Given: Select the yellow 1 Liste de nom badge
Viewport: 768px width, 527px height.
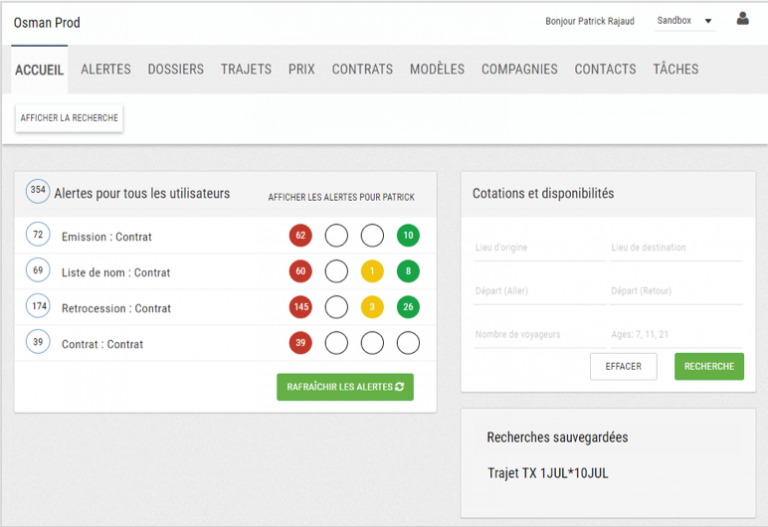Looking at the screenshot, I should 372,272.
